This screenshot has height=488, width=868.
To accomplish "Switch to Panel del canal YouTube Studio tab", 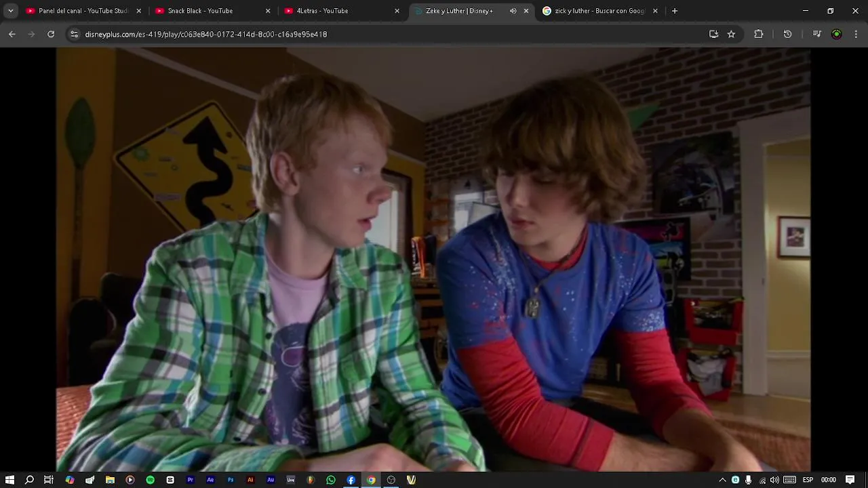I will [x=84, y=11].
